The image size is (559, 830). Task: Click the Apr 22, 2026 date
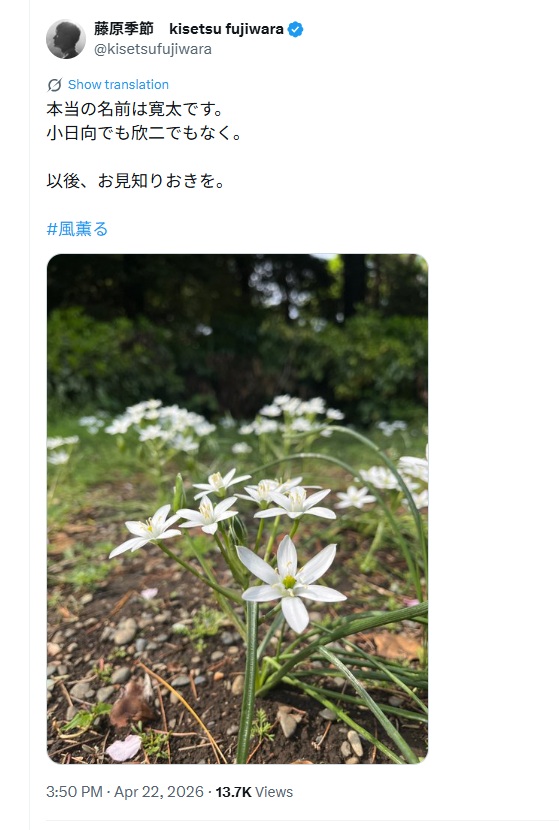(x=159, y=792)
